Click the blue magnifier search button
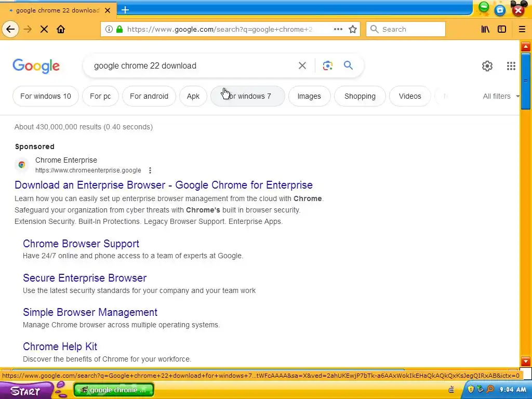Screen dimensions: 532x399 click(x=349, y=65)
